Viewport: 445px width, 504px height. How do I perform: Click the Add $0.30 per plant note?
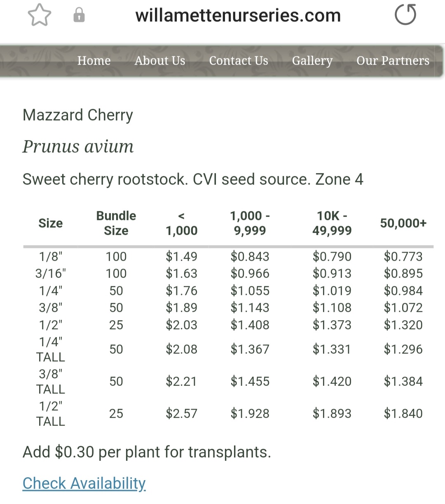[147, 452]
